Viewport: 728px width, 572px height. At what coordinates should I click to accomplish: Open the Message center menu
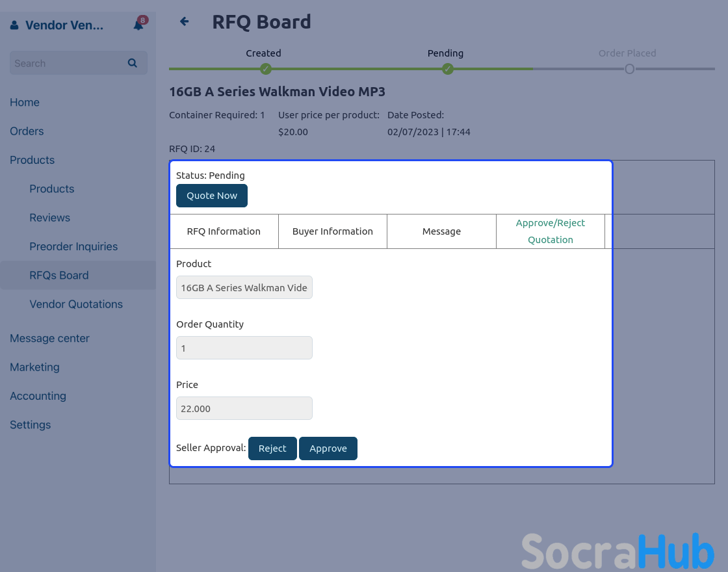tap(49, 338)
